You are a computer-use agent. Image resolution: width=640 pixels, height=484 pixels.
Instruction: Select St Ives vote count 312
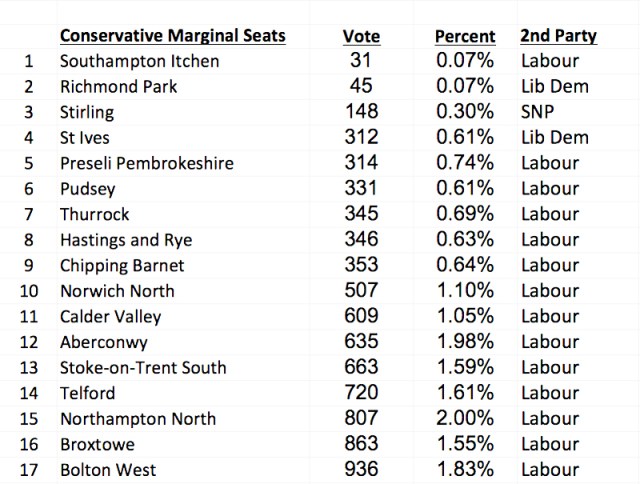coord(361,138)
